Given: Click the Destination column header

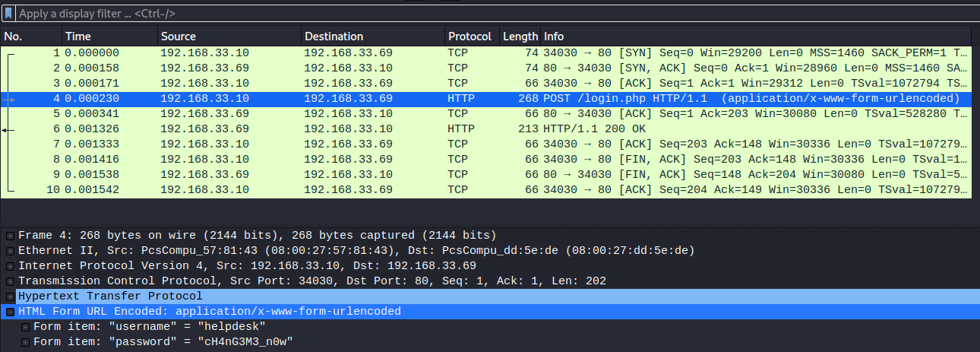Looking at the screenshot, I should click(x=372, y=36).
